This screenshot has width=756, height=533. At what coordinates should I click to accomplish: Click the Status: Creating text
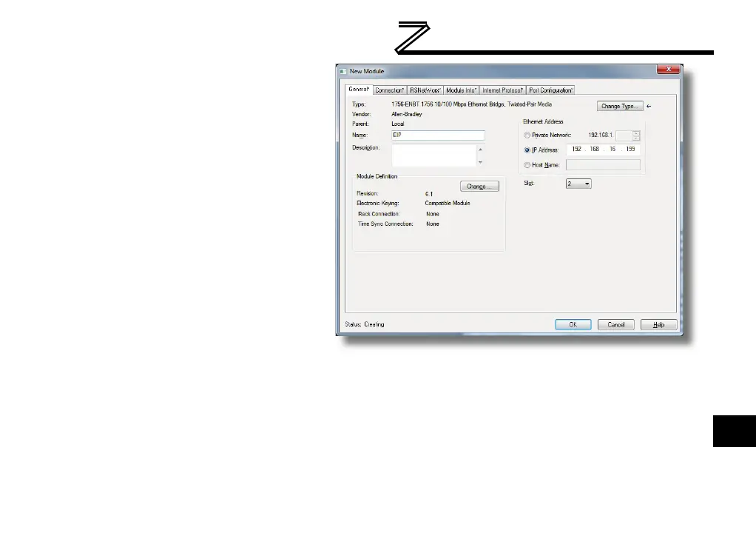click(x=365, y=325)
